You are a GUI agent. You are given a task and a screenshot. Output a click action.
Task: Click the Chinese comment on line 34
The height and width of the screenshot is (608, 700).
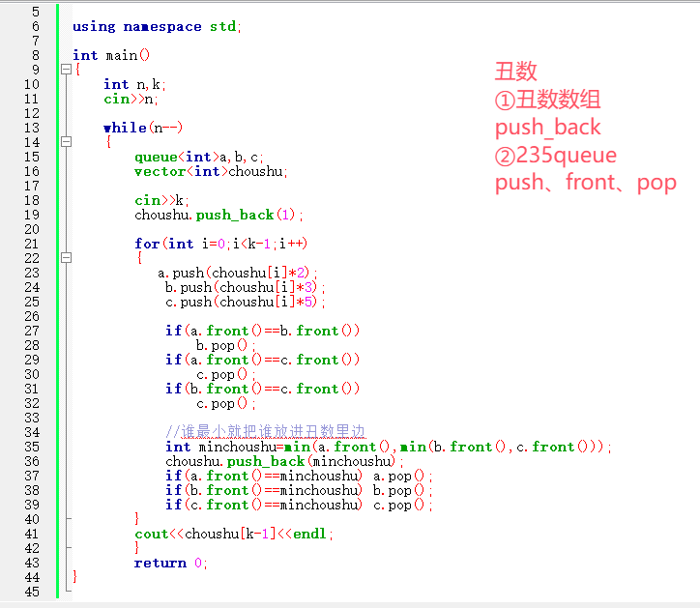(265, 431)
